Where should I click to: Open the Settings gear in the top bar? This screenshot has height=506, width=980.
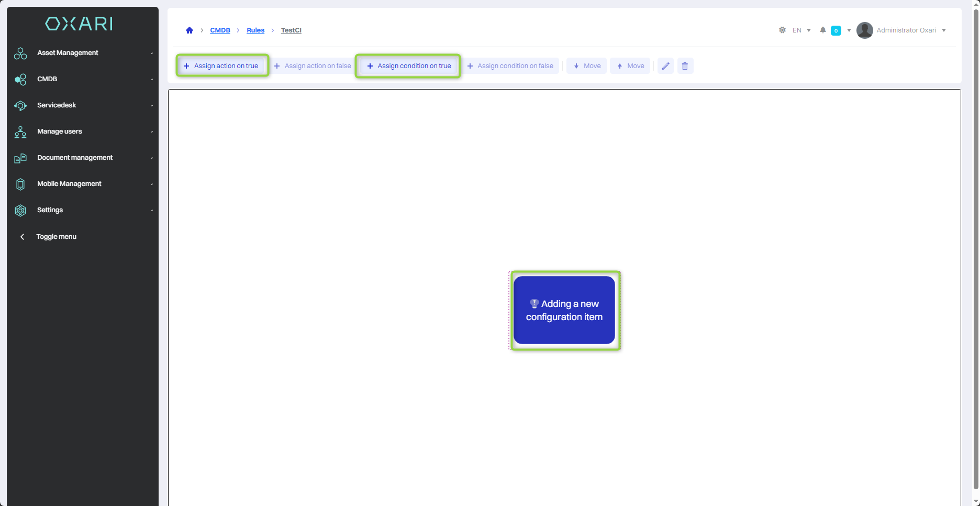(782, 30)
